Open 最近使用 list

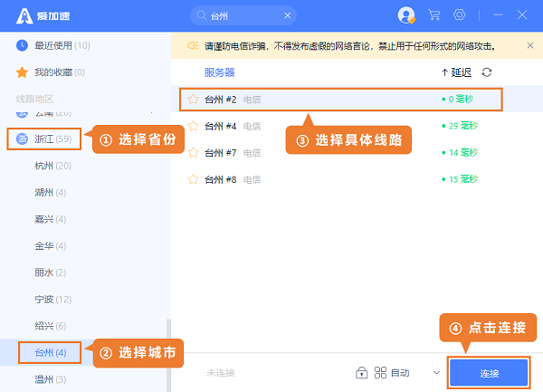50,45
